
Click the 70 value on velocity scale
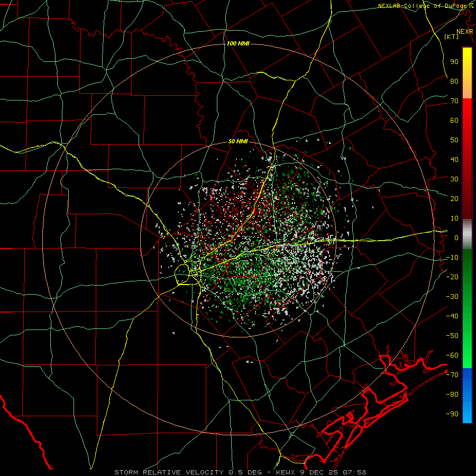[454, 101]
